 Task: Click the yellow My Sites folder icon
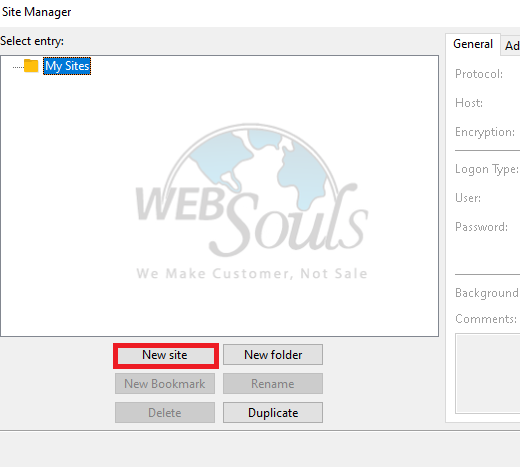click(x=31, y=66)
